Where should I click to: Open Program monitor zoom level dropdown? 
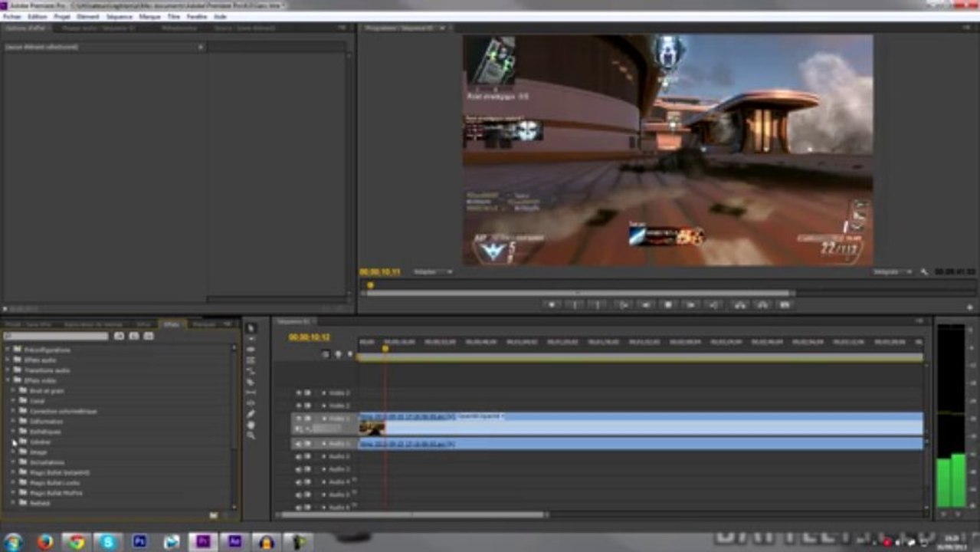point(432,272)
